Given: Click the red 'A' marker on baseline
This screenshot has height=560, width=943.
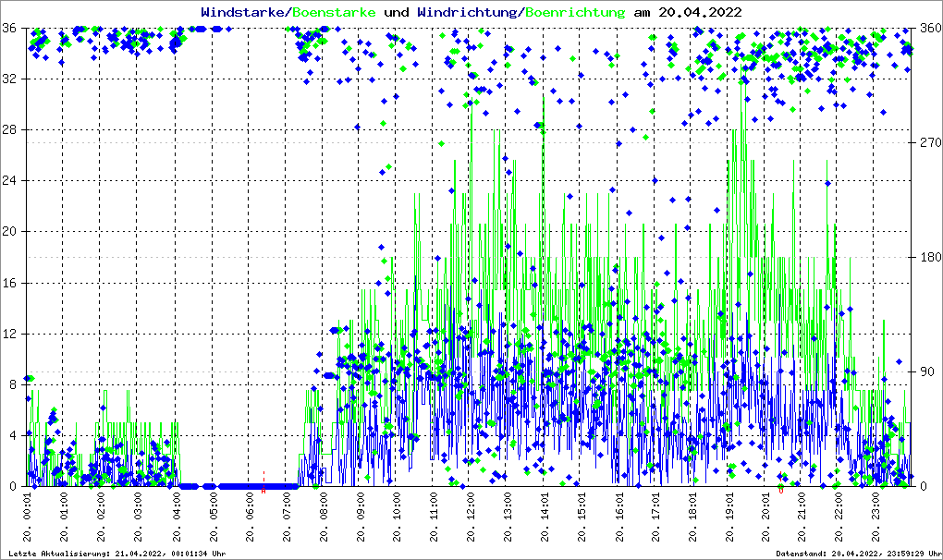Looking at the screenshot, I should pyautogui.click(x=263, y=491).
